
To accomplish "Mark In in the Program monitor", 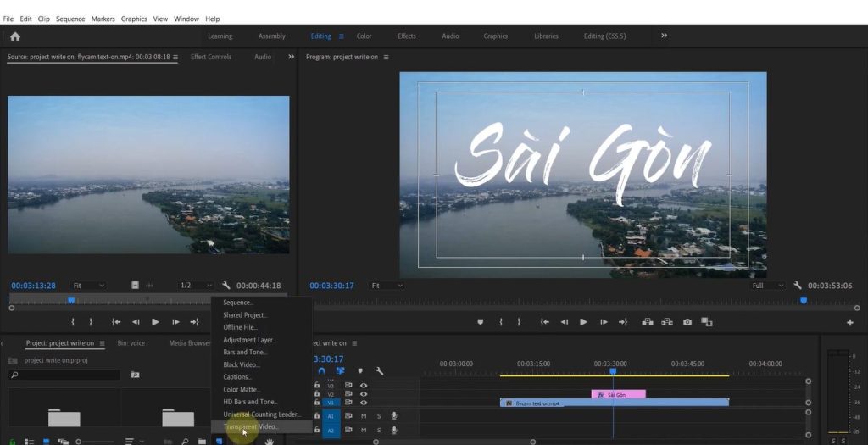I will tap(500, 322).
